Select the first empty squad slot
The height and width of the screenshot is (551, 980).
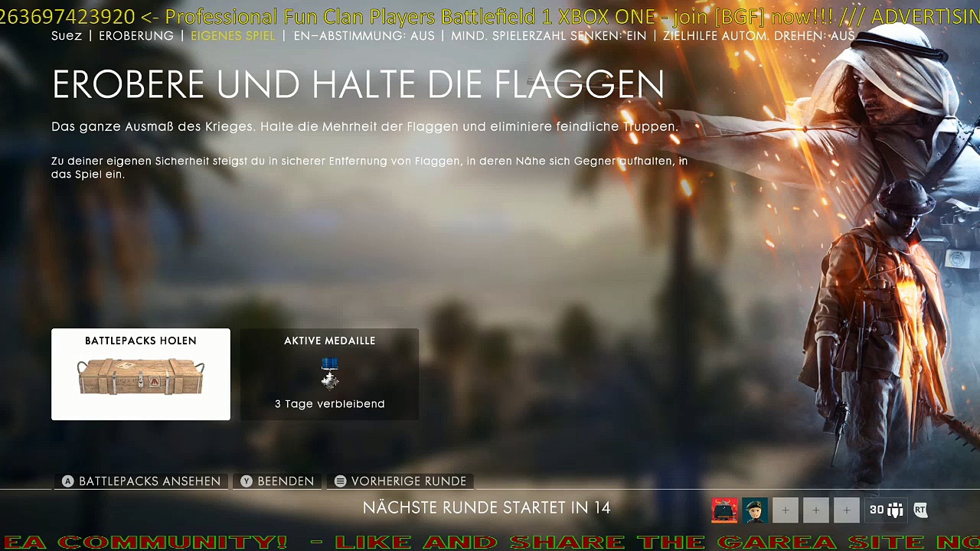785,510
